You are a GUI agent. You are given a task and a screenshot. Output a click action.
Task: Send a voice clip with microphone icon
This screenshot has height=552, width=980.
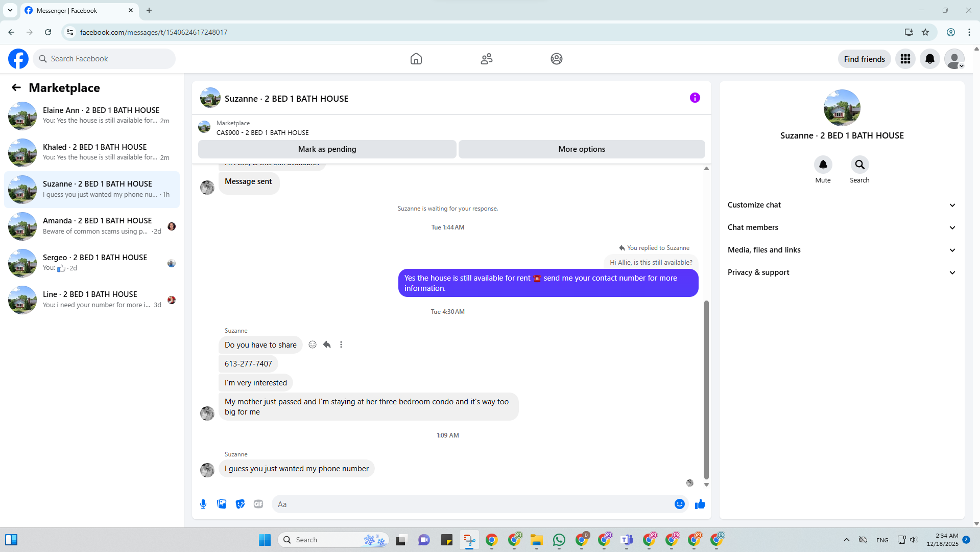pyautogui.click(x=203, y=504)
